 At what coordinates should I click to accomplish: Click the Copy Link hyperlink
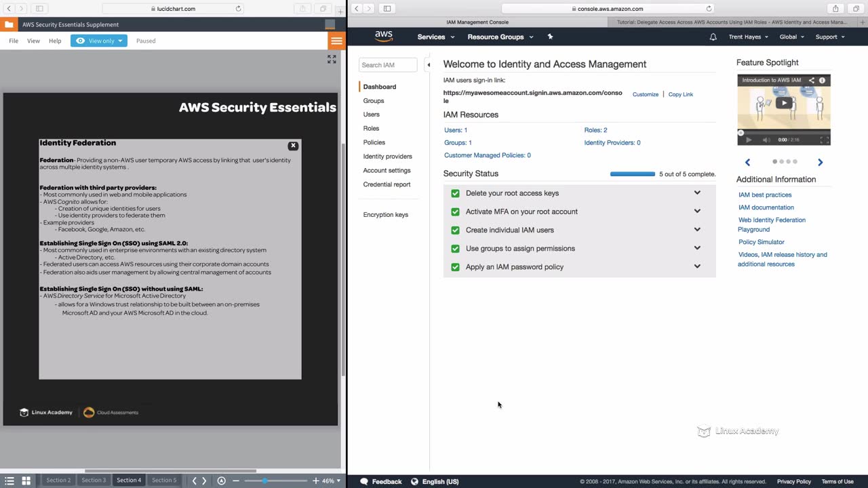coord(680,94)
